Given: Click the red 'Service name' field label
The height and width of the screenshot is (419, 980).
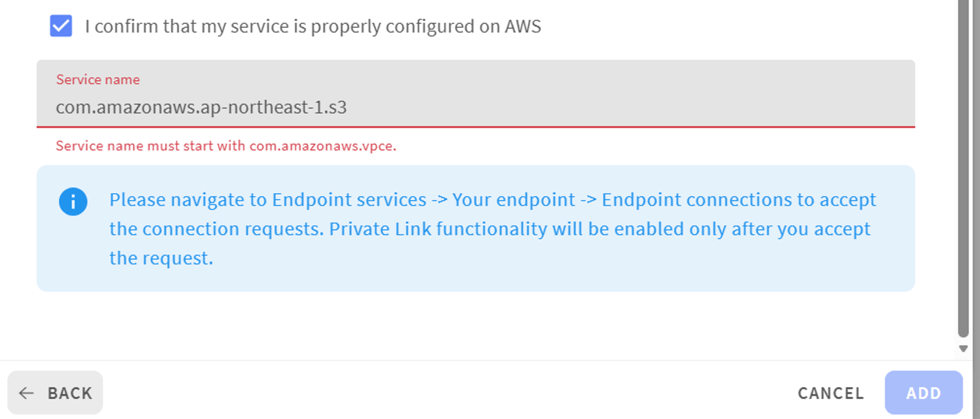Looking at the screenshot, I should click(98, 79).
